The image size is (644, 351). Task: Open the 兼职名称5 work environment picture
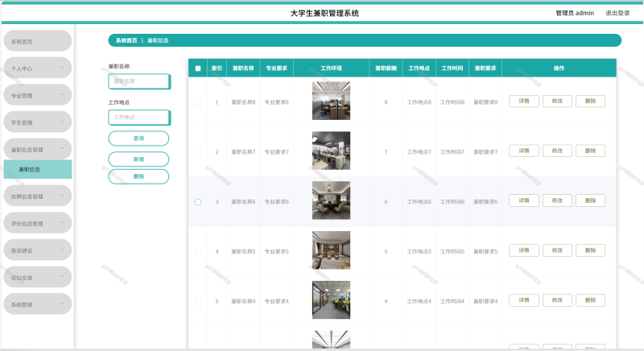click(331, 250)
